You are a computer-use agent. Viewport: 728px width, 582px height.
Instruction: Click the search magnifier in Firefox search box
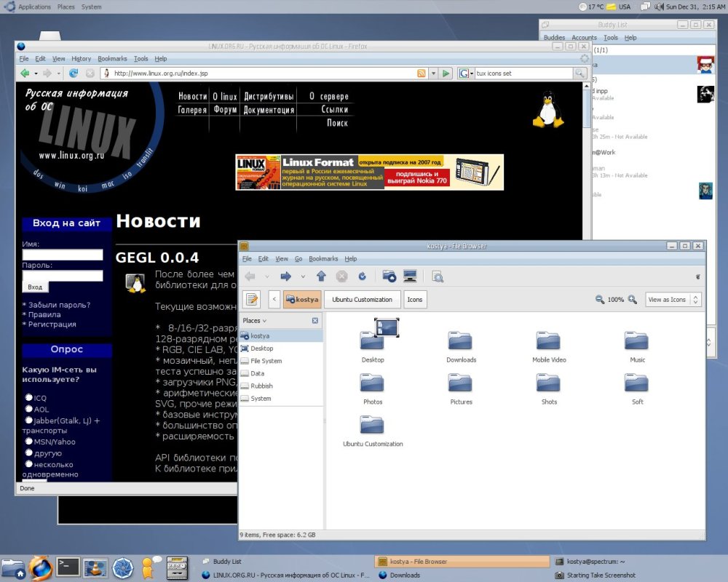[x=579, y=73]
